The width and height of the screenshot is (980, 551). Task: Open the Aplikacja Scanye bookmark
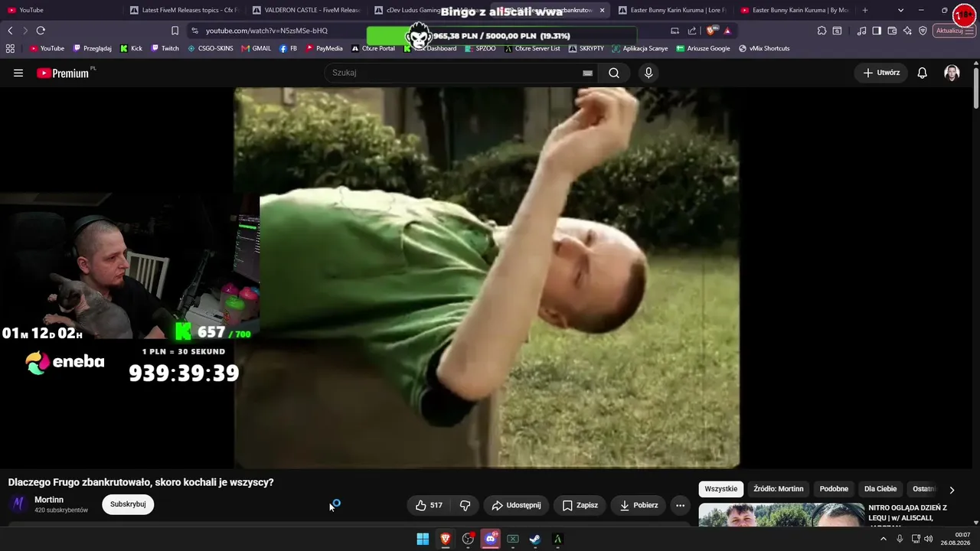click(639, 48)
